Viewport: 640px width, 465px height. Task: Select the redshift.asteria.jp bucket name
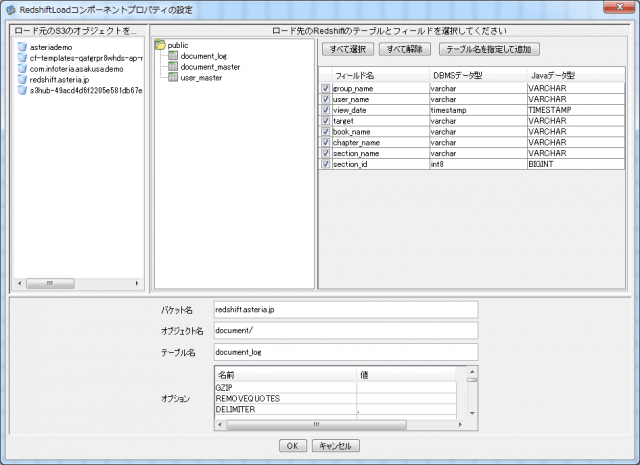click(x=59, y=80)
